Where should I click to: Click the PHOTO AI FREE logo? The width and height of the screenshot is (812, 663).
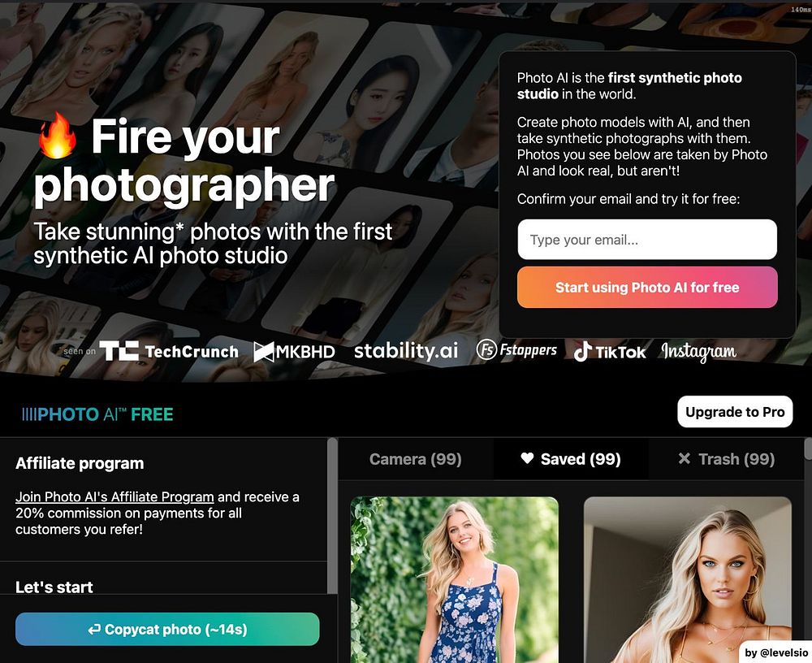click(x=97, y=414)
